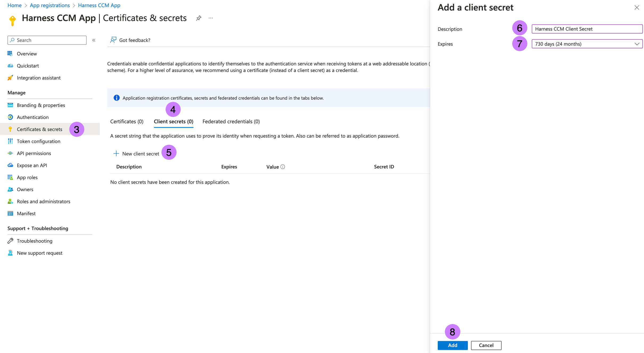Screen dimensions: 644x353
Task: Close the Add a client secret panel
Action: [637, 7]
